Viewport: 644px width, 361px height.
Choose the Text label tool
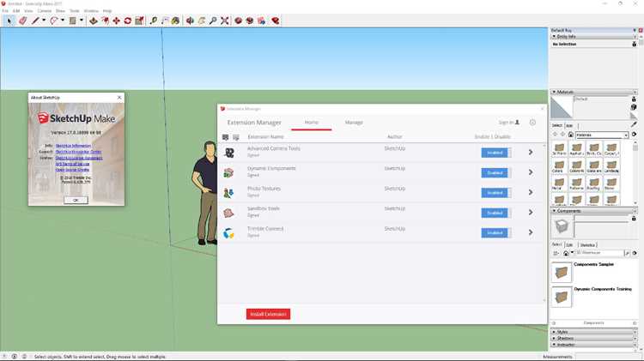165,21
